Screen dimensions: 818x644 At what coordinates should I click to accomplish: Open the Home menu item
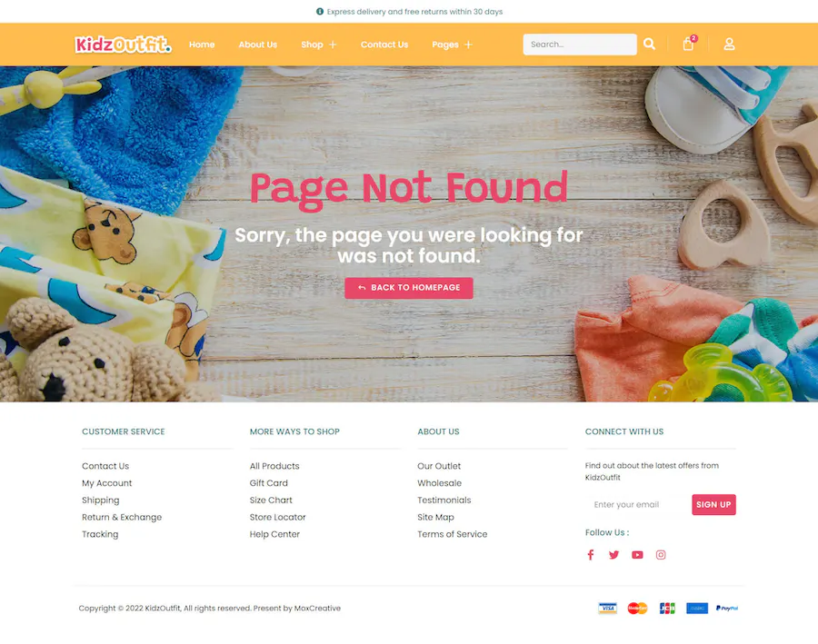pyautogui.click(x=202, y=45)
